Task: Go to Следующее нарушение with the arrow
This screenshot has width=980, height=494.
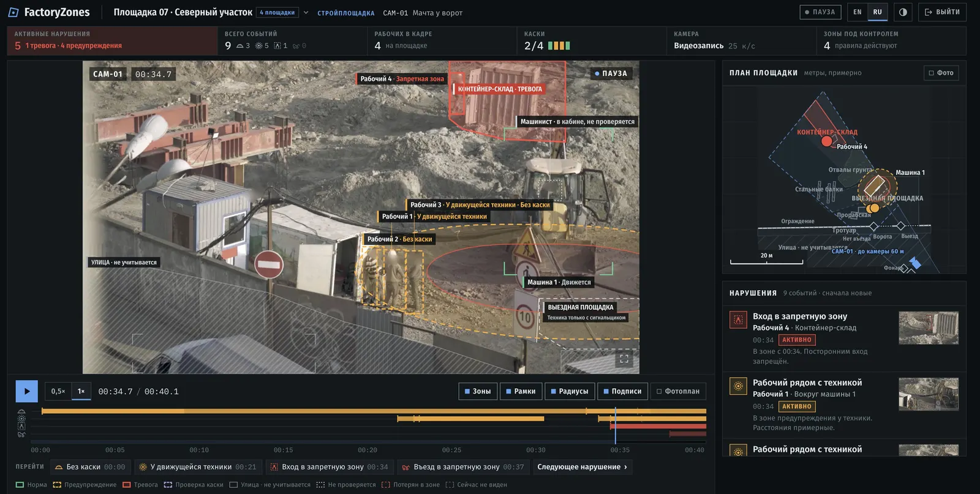Action: 582,467
